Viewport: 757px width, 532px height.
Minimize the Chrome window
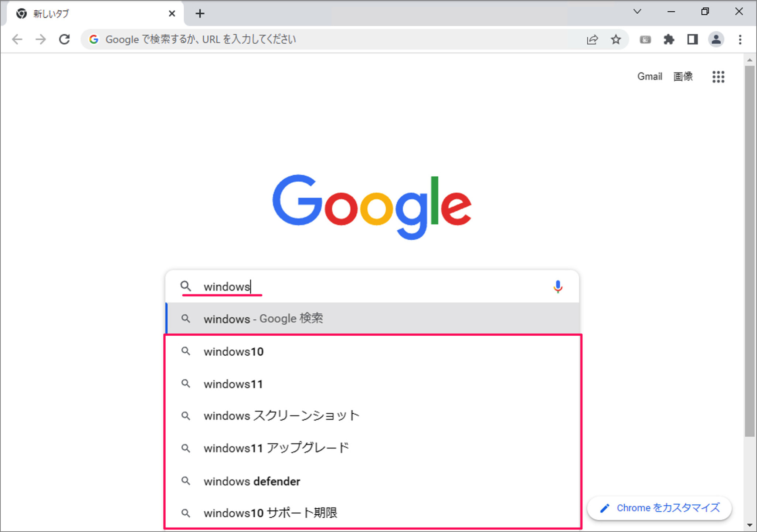click(x=671, y=11)
